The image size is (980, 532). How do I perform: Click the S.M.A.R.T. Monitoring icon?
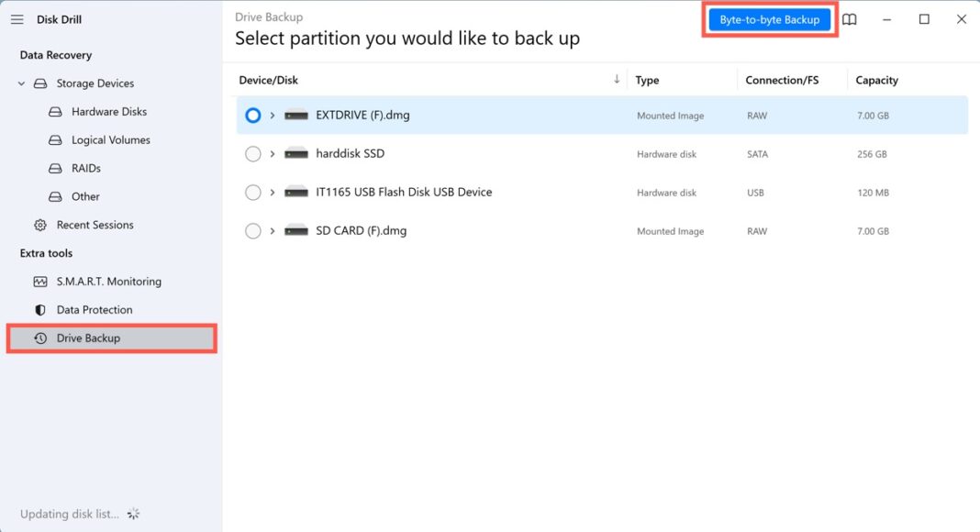point(40,282)
